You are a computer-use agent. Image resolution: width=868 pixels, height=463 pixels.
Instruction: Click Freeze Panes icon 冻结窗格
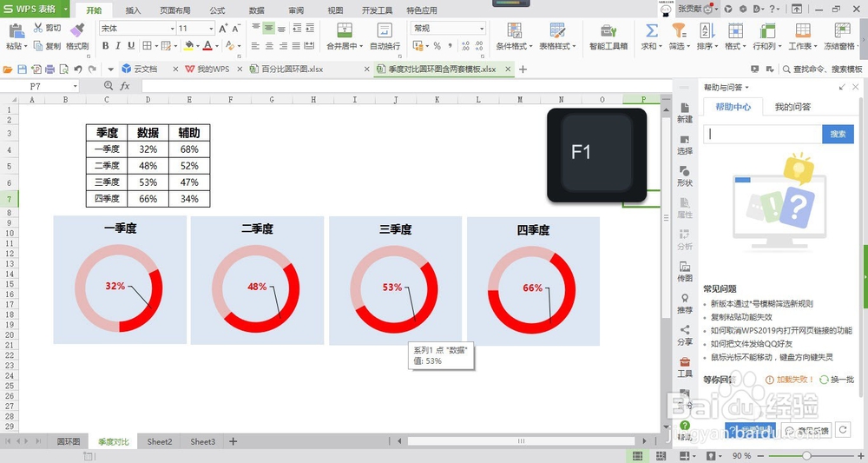tap(842, 30)
